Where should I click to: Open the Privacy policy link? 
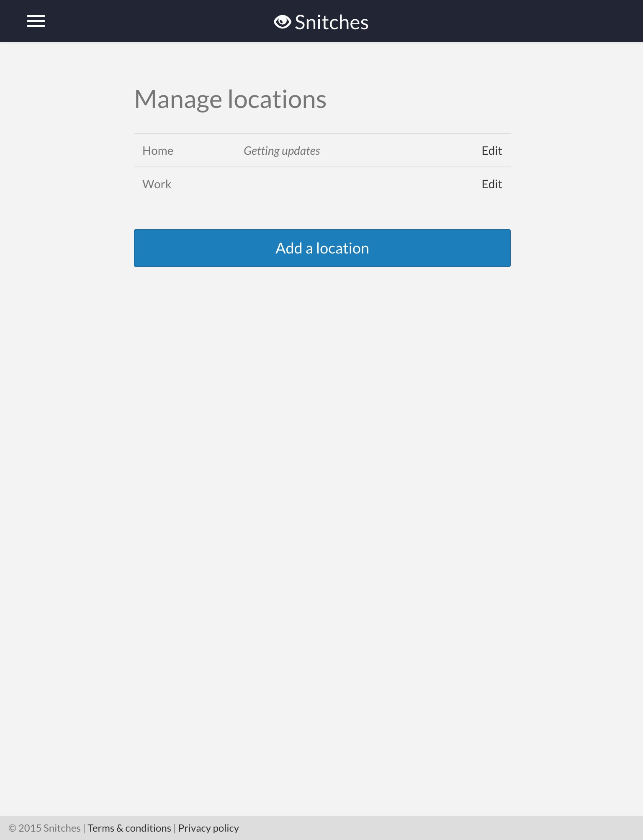[208, 828]
